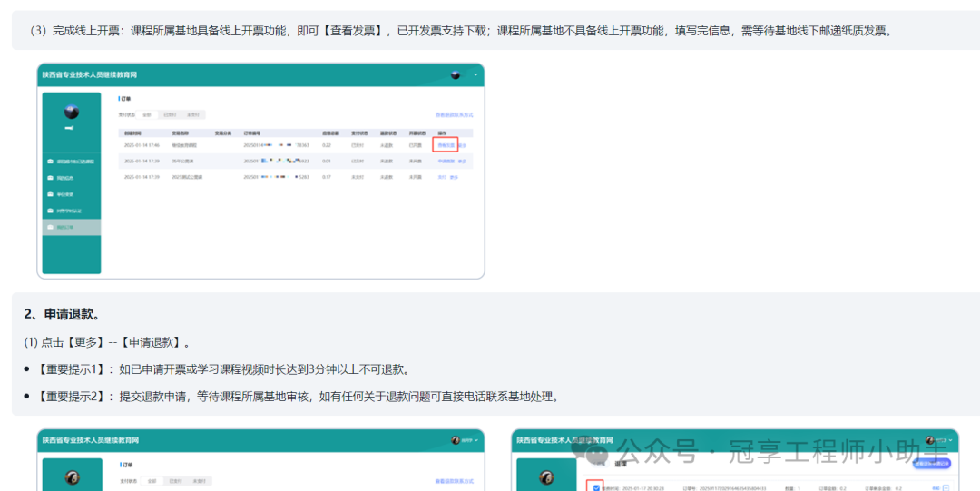Select the 未支付 payment status tab in invoice screenshot
Viewport: 980px width, 491px height.
coord(193,115)
